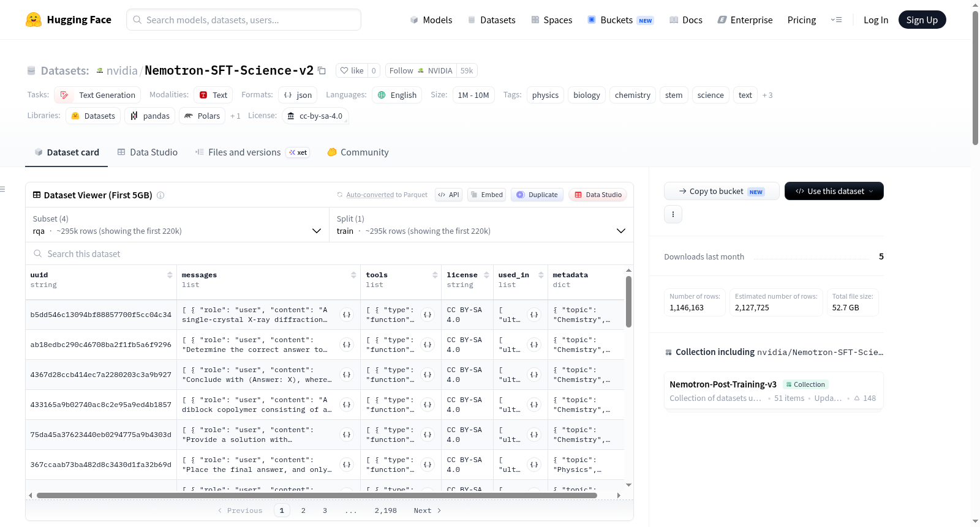Go to page 2 of results

(x=303, y=510)
